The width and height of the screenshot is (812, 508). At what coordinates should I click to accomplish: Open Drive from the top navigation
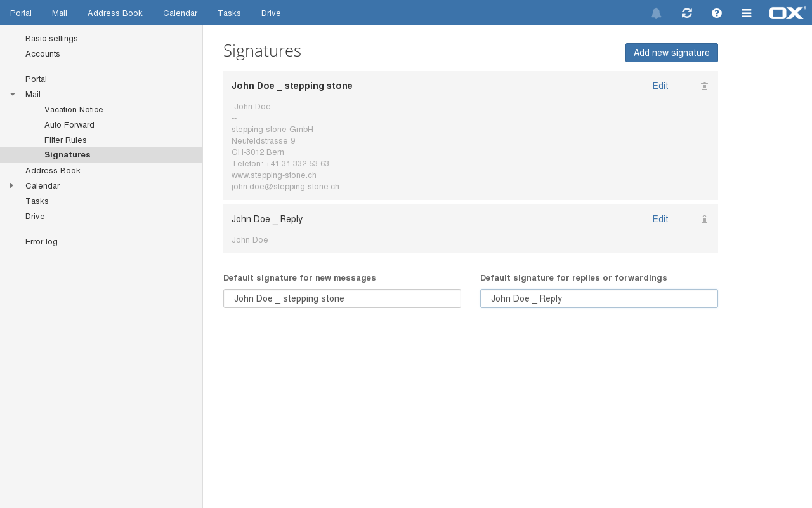(x=271, y=13)
